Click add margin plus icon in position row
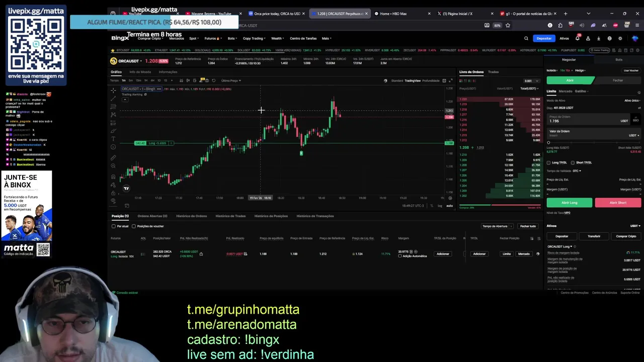Screen dimensions: 644x362 coord(416,251)
